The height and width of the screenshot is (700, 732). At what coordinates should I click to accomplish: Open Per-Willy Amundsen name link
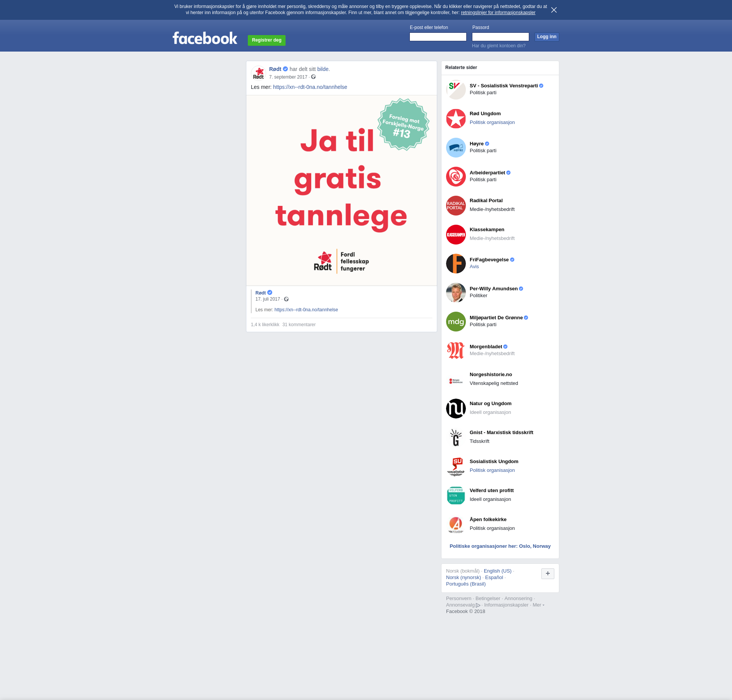coord(494,289)
